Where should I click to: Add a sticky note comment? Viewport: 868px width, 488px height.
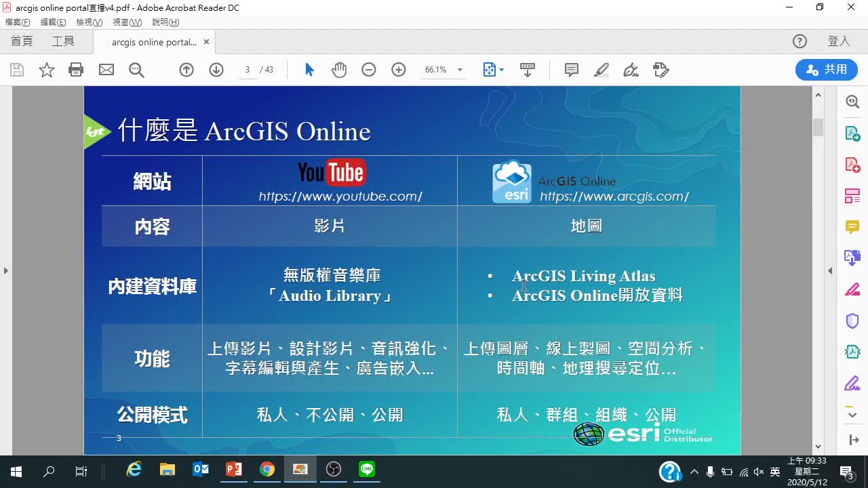[x=572, y=70]
